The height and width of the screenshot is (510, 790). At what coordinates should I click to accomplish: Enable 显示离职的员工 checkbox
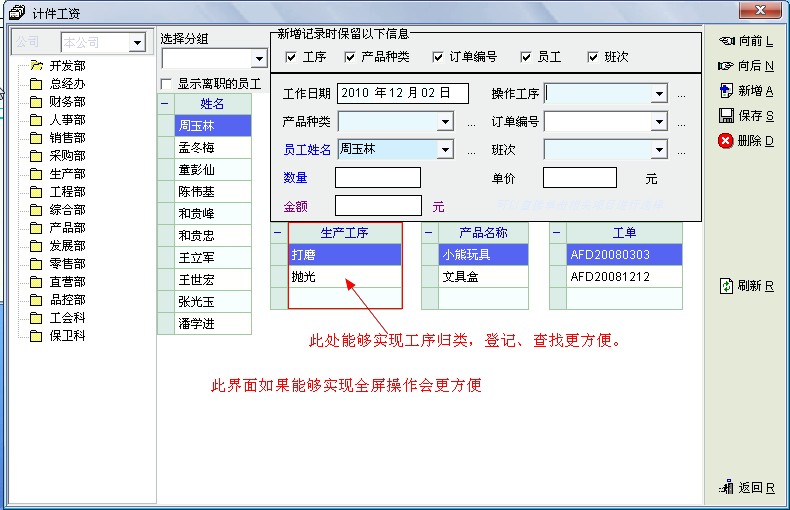point(167,84)
